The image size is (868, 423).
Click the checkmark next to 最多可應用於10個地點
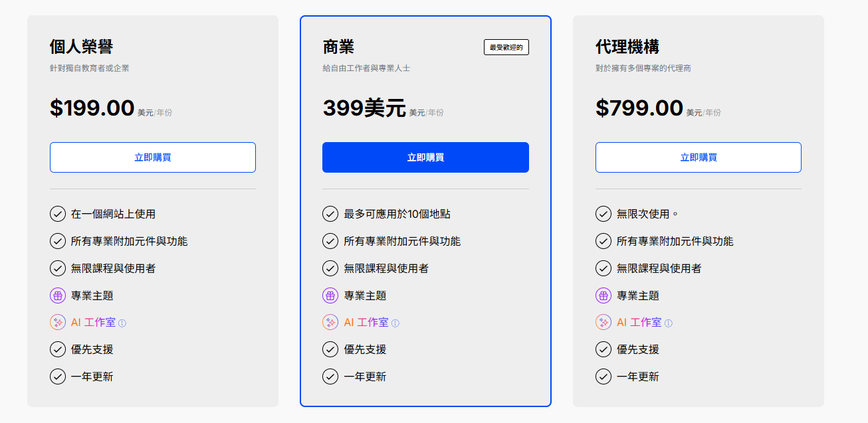tap(330, 214)
